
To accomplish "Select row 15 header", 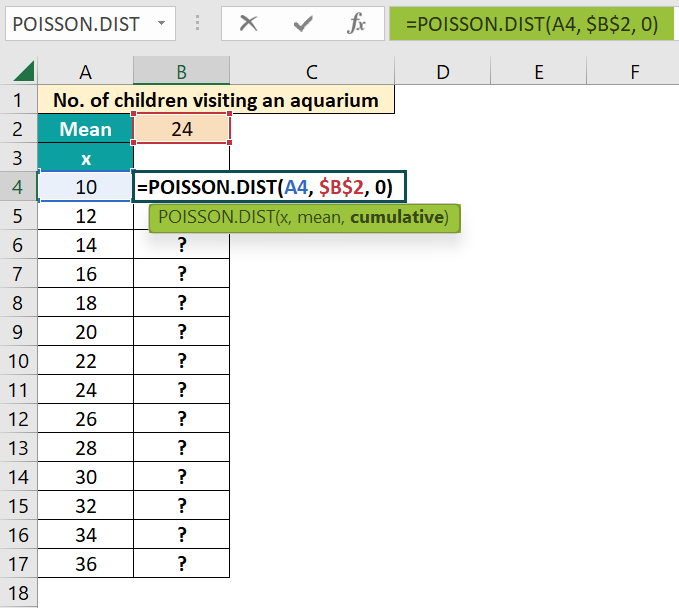I will pyautogui.click(x=18, y=506).
